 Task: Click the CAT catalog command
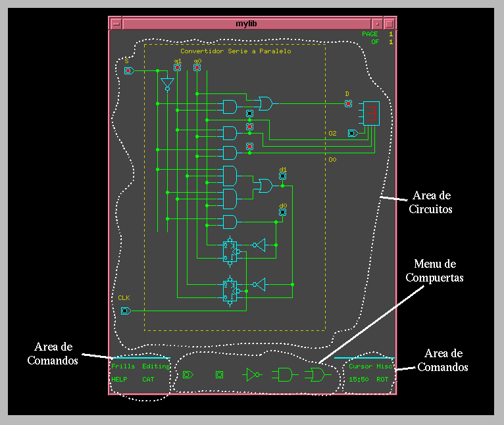pos(148,380)
